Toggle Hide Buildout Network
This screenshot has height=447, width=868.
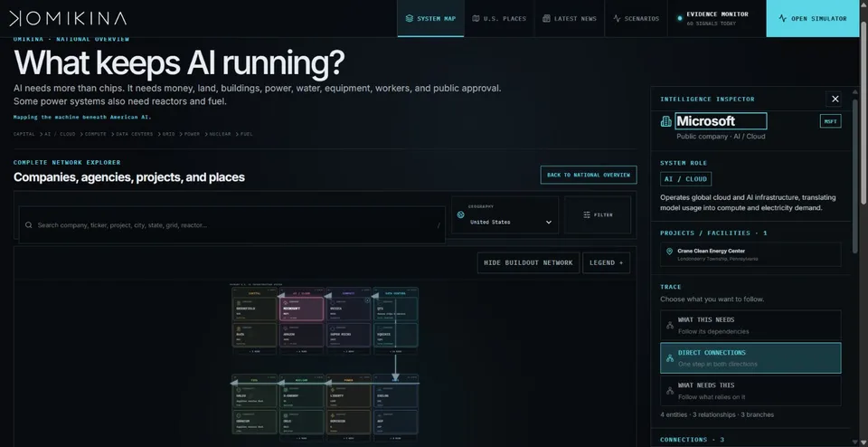coord(528,262)
